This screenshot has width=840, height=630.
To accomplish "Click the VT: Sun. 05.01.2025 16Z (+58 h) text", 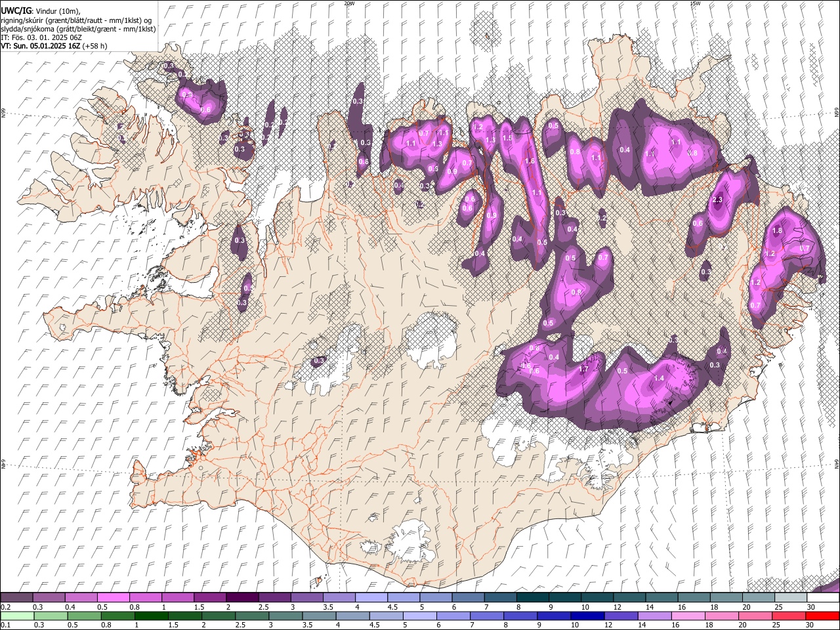I will pyautogui.click(x=54, y=46).
